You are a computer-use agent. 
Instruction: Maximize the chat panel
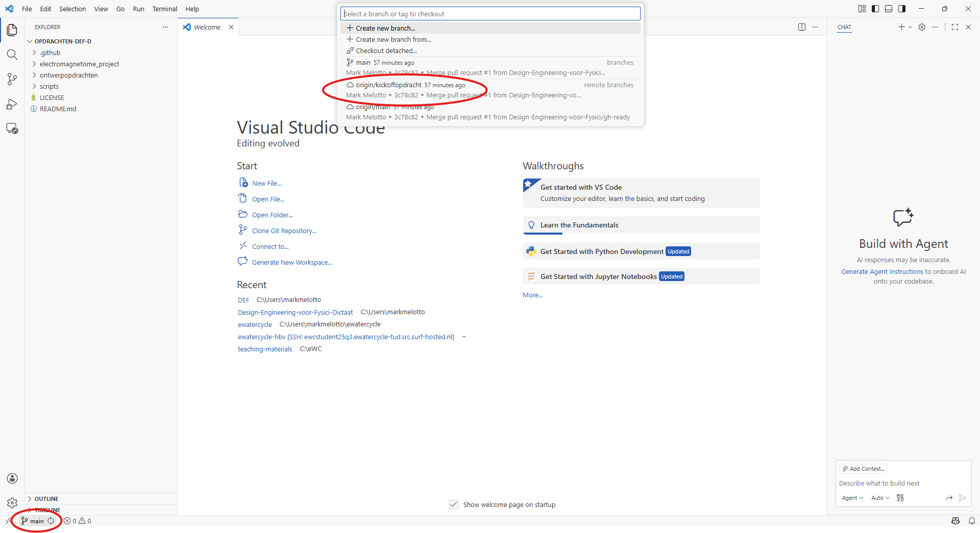click(x=955, y=27)
